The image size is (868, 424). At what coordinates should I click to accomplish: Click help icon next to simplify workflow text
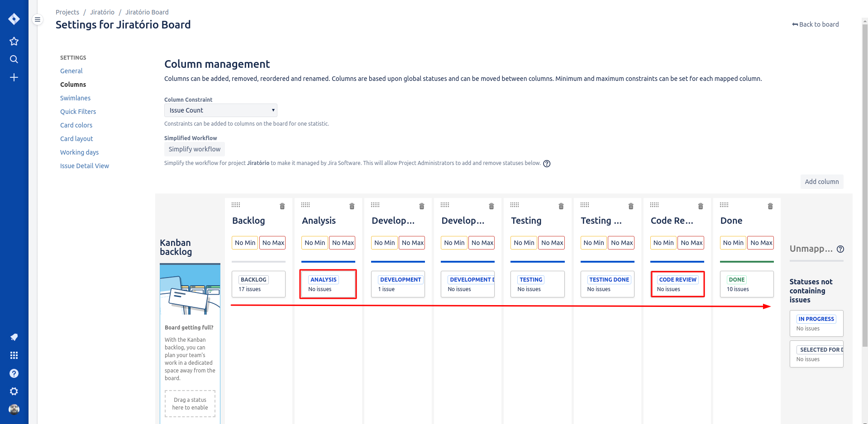click(547, 164)
